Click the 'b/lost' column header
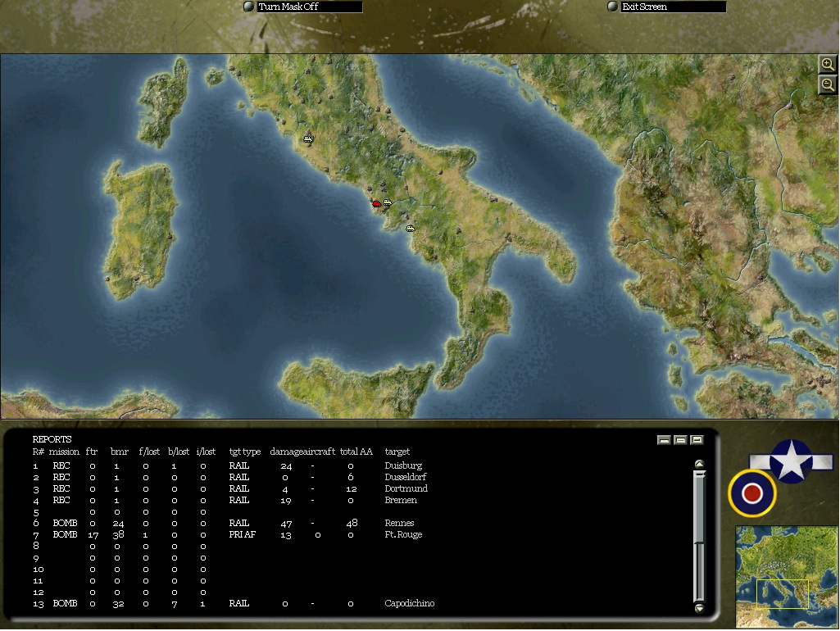This screenshot has height=631, width=840. click(179, 452)
